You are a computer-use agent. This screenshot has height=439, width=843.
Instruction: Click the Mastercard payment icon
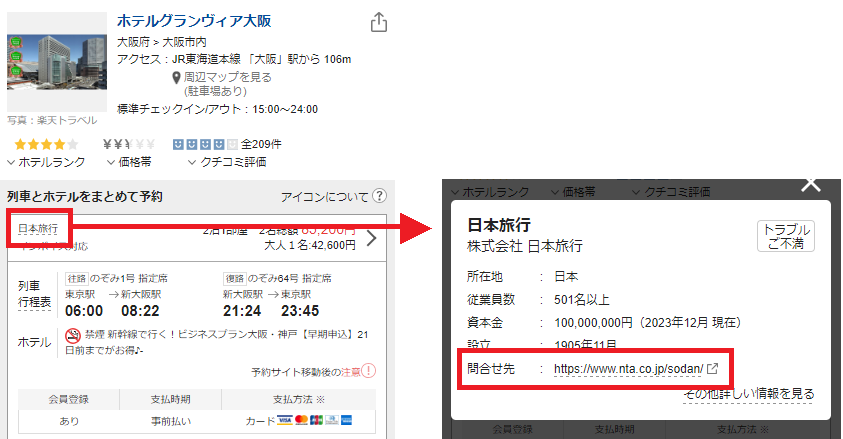coord(317,421)
